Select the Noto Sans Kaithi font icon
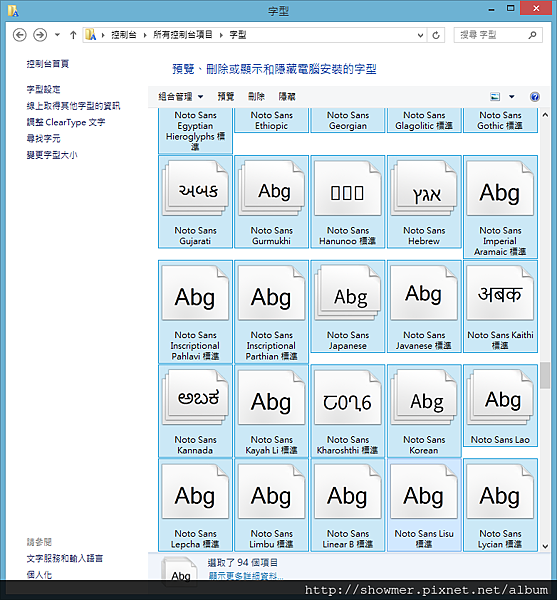Screen dimensions: 557x600 500,293
